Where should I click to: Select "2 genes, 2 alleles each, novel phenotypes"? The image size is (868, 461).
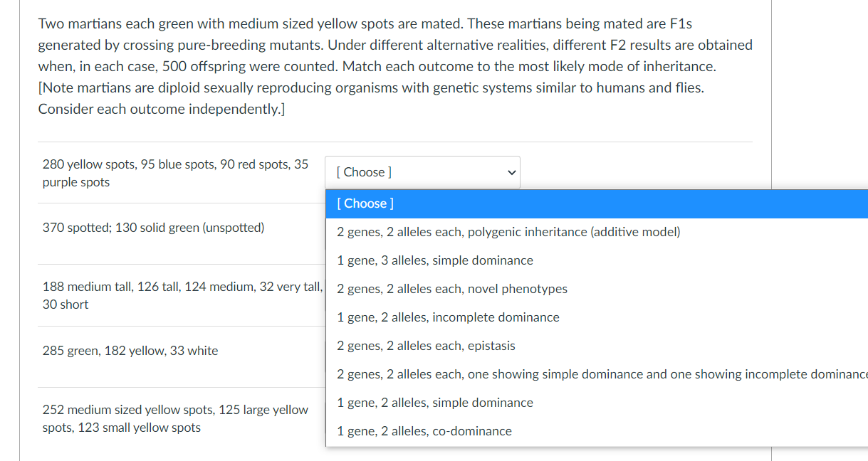(x=452, y=289)
